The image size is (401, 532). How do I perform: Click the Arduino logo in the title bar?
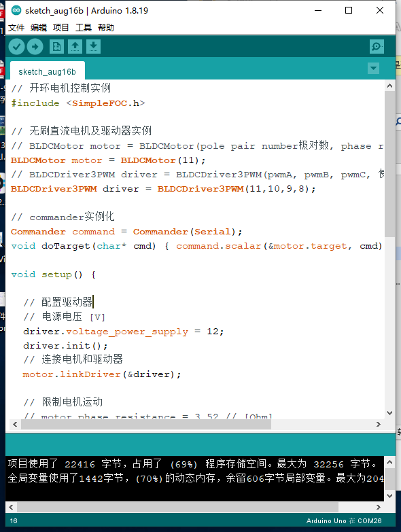(16, 10)
